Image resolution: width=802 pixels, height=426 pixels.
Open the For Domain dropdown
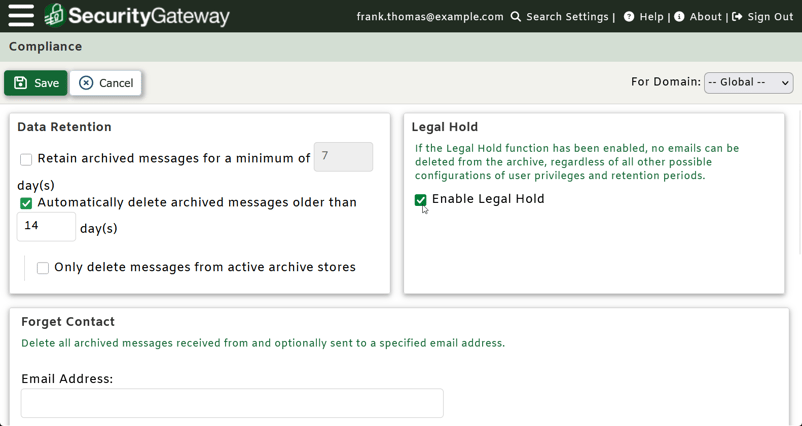click(748, 83)
